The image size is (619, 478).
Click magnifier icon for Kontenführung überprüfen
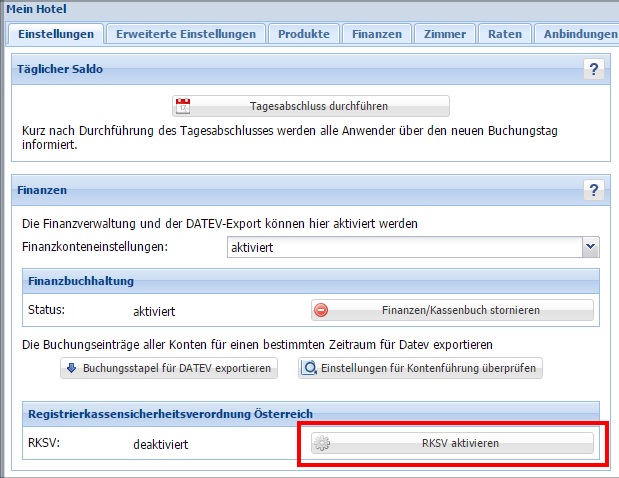tap(309, 368)
